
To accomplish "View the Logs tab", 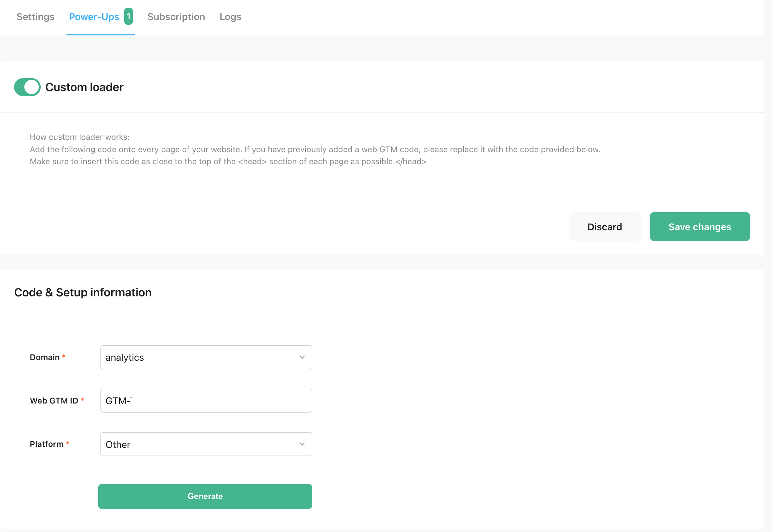I will (x=230, y=17).
